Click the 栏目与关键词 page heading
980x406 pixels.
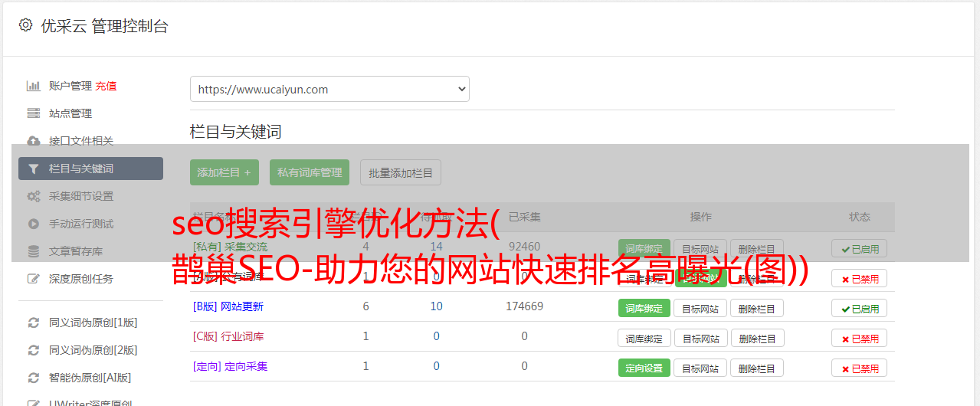[235, 132]
